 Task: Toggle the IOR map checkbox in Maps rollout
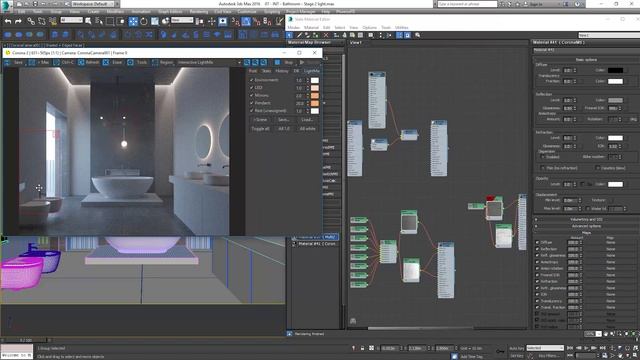[x=537, y=294]
